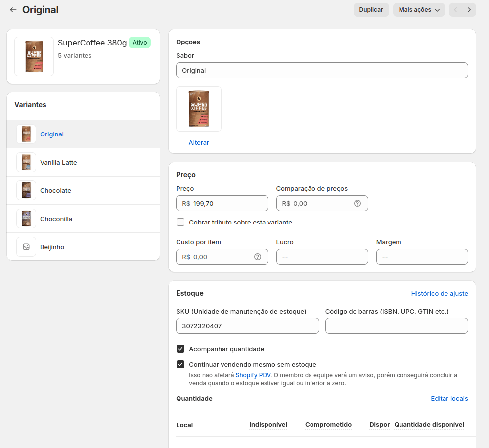
Task: Uncheck Acompanhar quantidade checkbox
Action: [180, 349]
